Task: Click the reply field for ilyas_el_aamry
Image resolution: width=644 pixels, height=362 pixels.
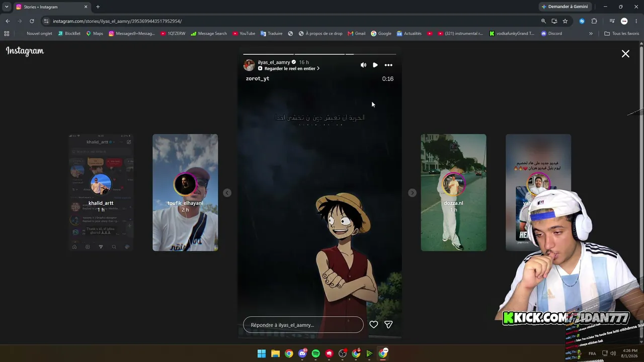Action: (x=303, y=325)
